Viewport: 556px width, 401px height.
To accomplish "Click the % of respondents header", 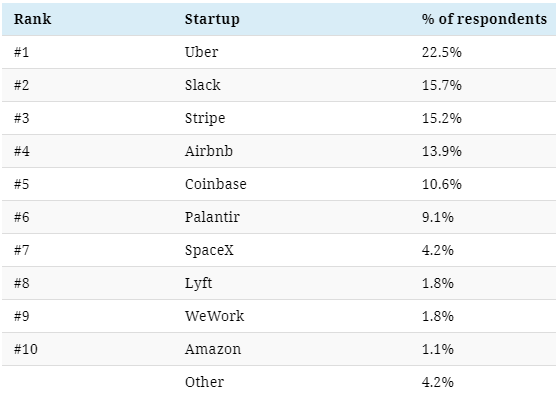I will pos(484,20).
